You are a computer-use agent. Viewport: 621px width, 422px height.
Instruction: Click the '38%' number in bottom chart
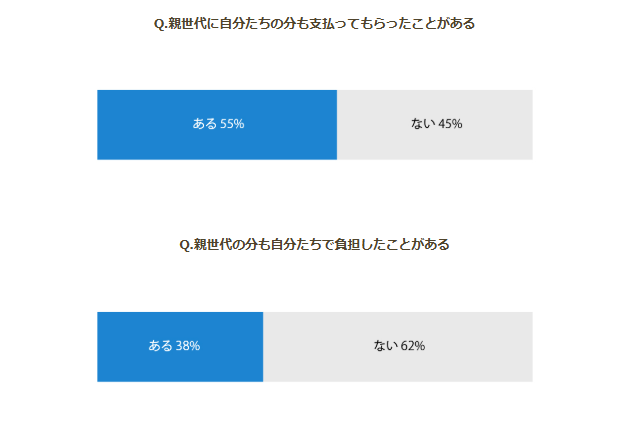click(188, 346)
